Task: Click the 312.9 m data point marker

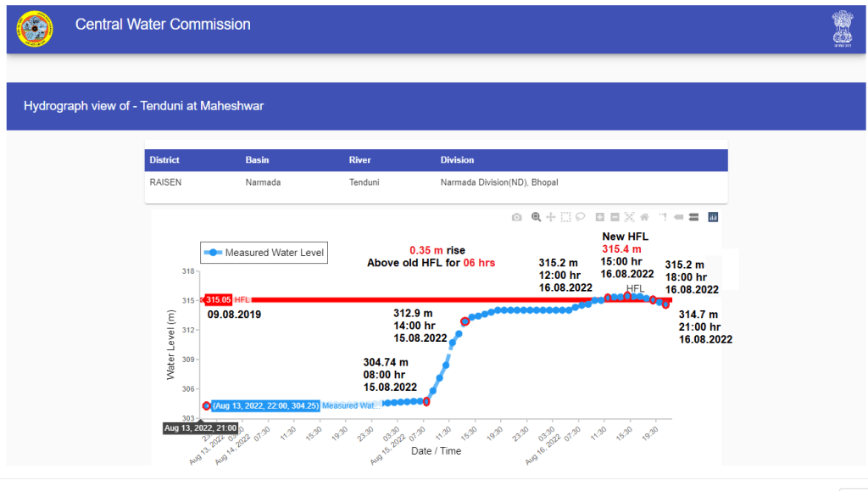Action: [x=465, y=321]
